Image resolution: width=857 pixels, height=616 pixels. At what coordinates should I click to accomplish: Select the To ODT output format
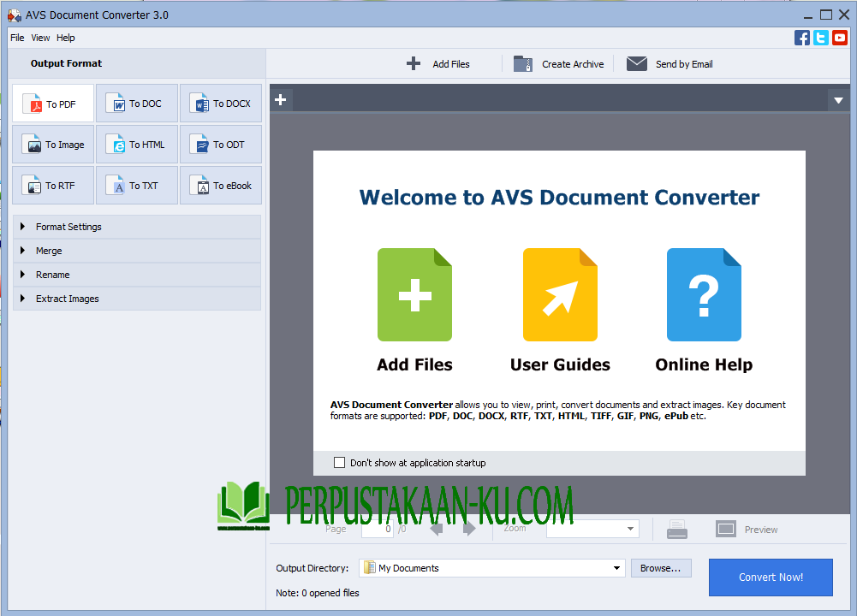pyautogui.click(x=221, y=145)
